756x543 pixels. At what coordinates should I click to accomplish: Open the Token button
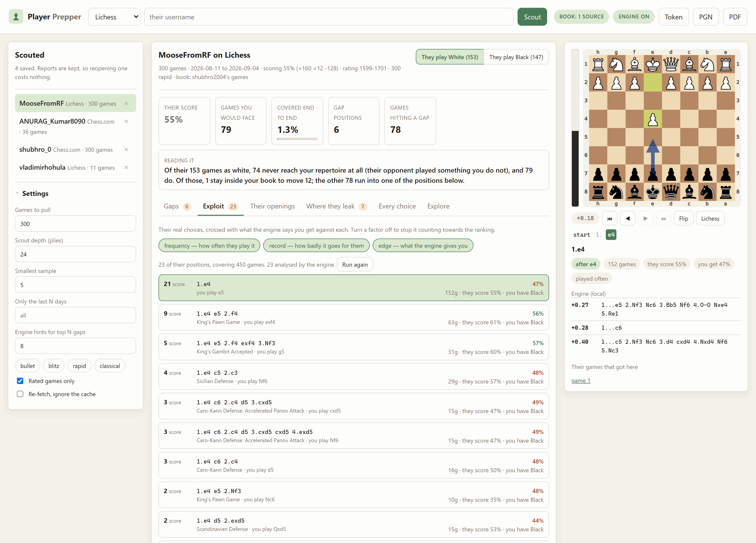(x=673, y=17)
